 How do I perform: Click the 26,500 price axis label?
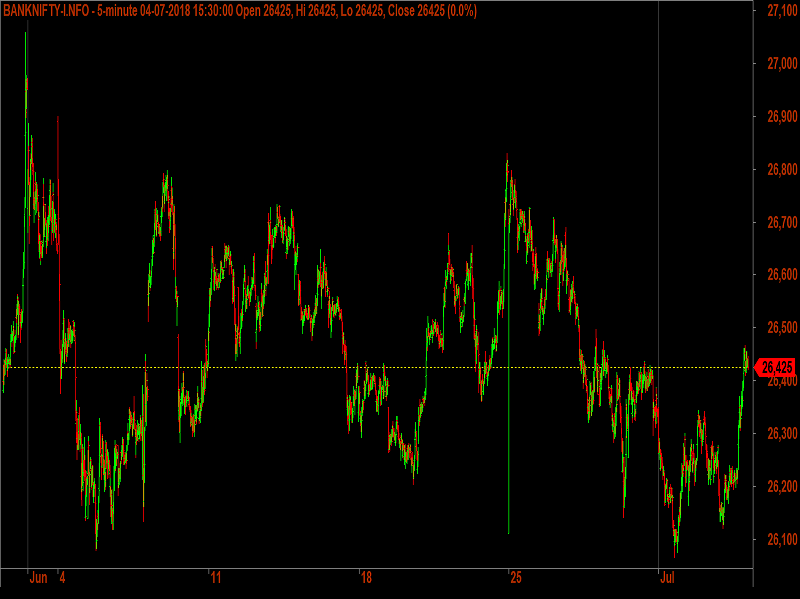782,328
